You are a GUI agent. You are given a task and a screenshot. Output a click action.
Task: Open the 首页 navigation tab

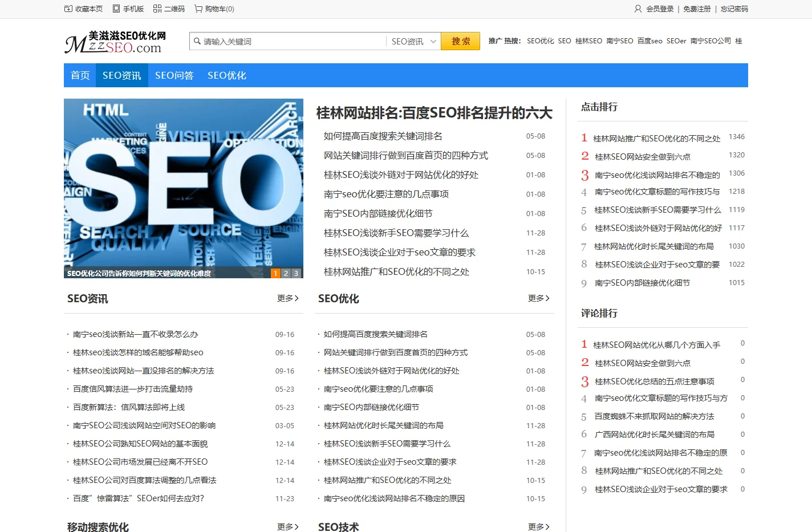pos(80,75)
